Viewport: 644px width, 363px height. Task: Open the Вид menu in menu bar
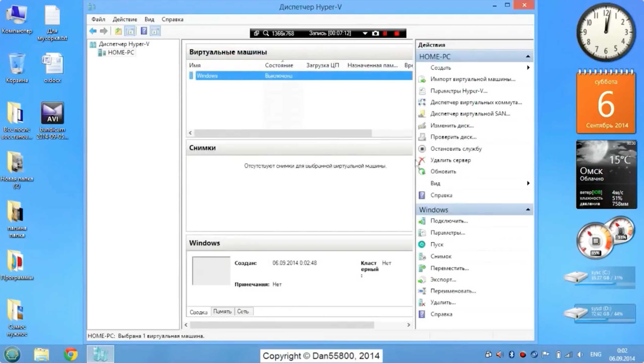point(149,19)
